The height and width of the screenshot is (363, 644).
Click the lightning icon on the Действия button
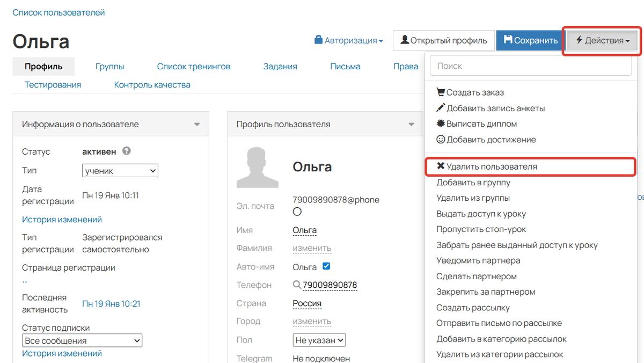pyautogui.click(x=581, y=40)
